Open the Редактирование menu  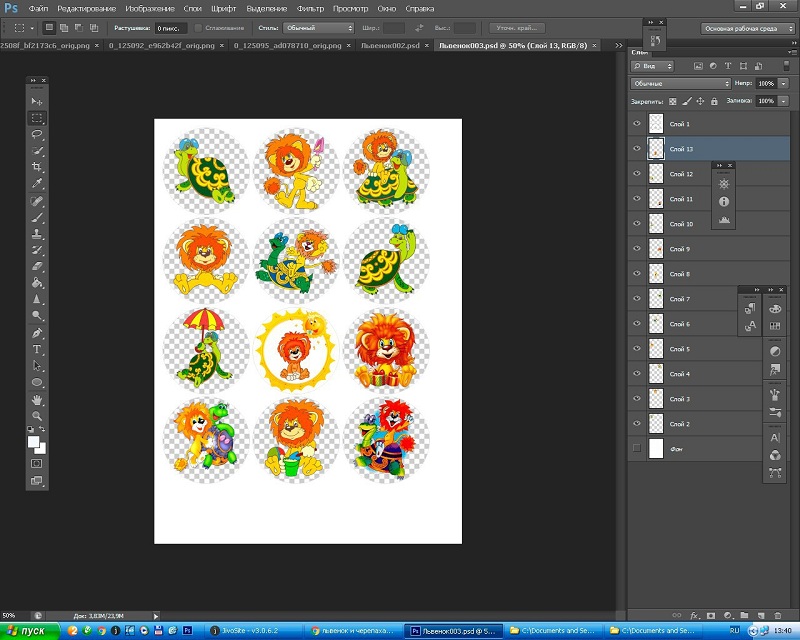tap(87, 9)
